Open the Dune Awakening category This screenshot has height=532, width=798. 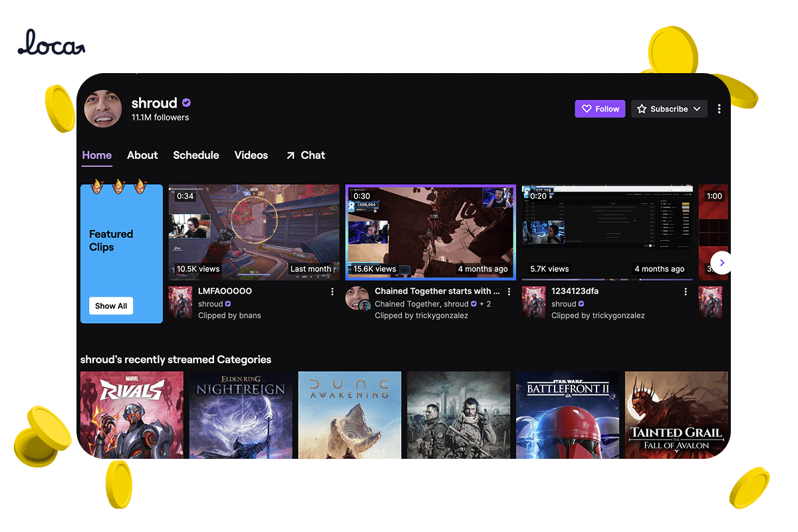(350, 415)
